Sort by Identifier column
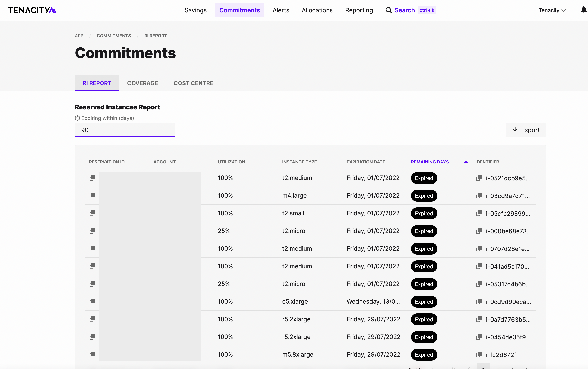Viewport: 588px width, 369px height. [487, 162]
